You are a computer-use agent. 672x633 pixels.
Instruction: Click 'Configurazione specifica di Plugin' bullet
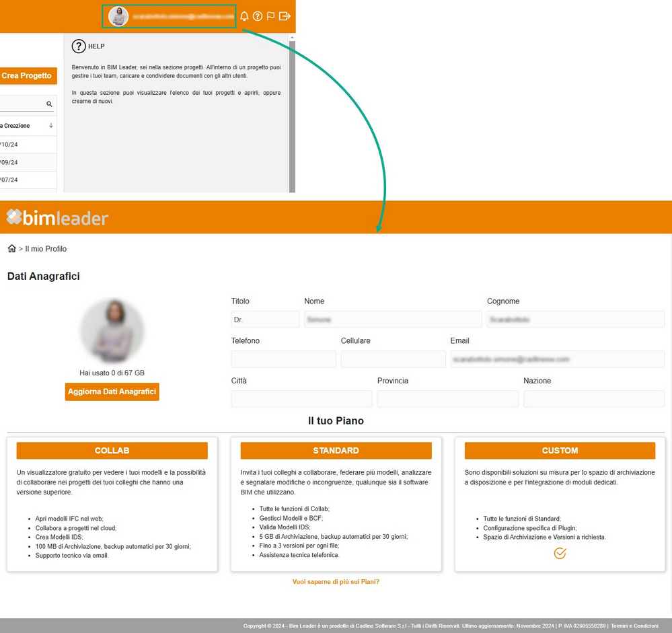[x=530, y=528]
